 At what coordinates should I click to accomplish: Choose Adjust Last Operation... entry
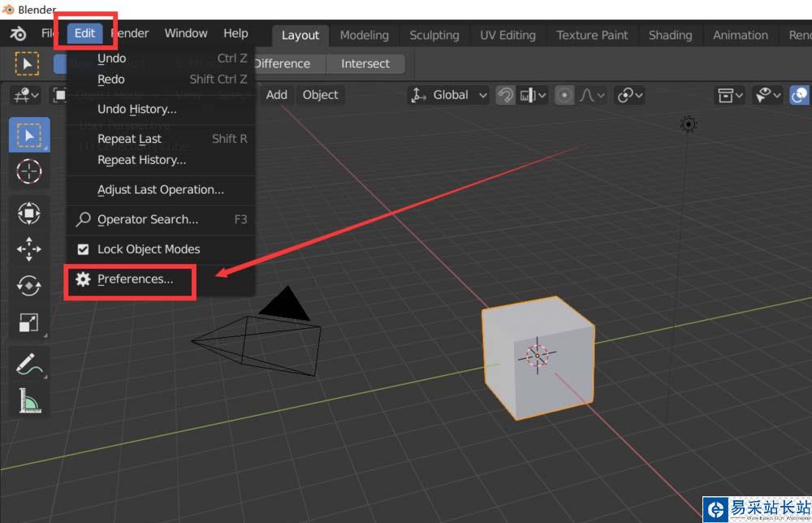[161, 189]
